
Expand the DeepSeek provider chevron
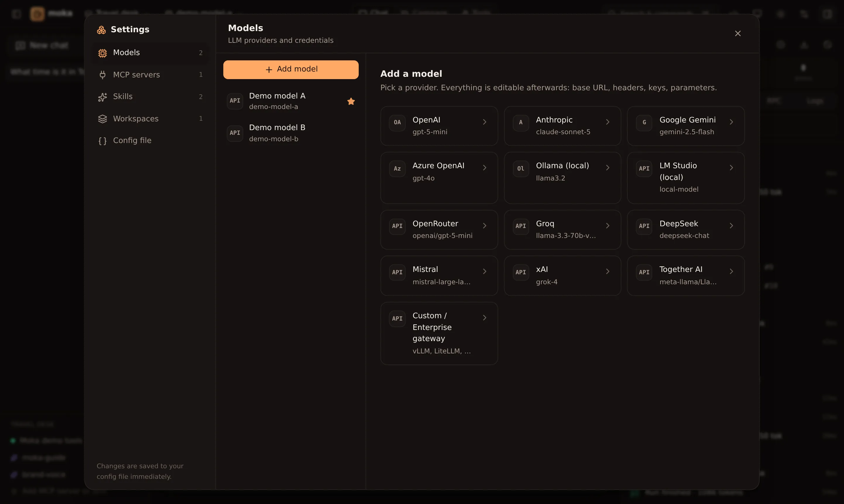731,226
